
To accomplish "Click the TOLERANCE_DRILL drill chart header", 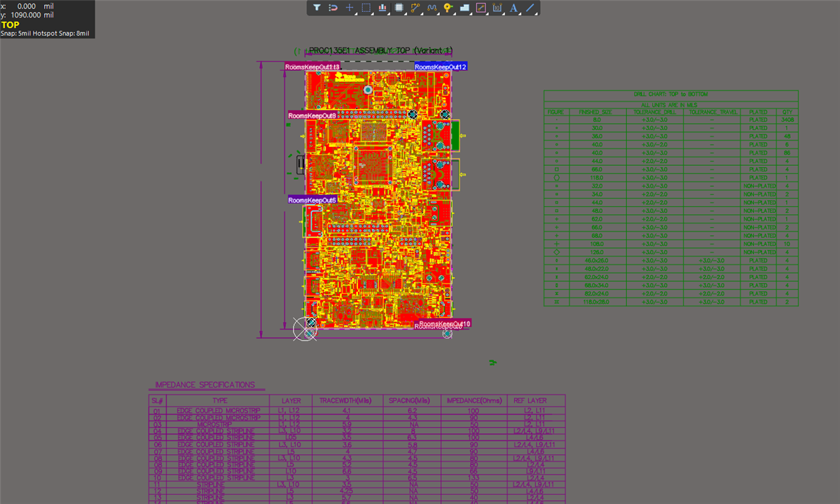I will pos(654,113).
